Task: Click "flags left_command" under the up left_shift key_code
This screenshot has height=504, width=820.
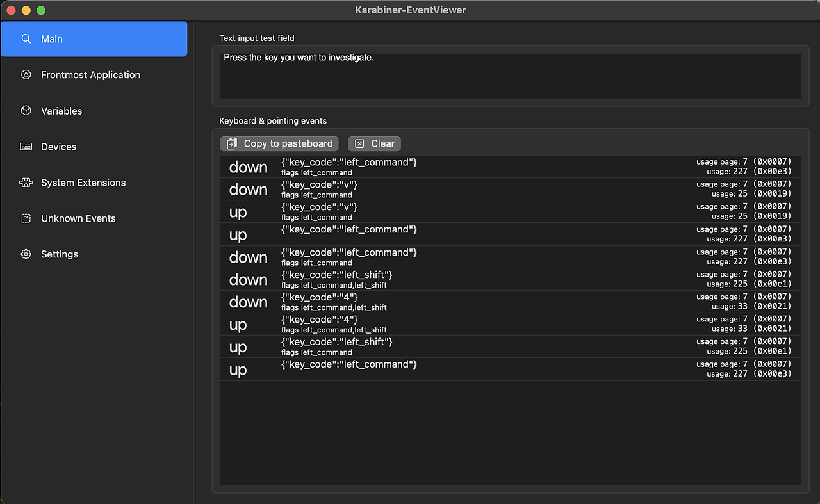Action: [316, 352]
